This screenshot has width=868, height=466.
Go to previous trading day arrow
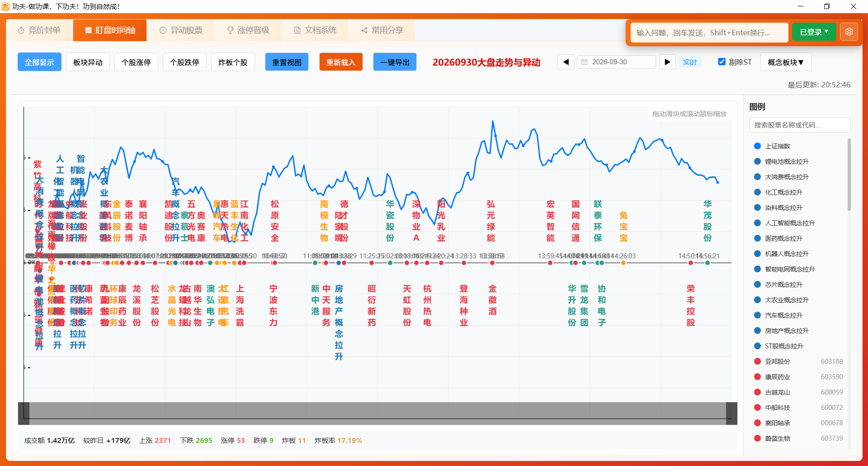pyautogui.click(x=566, y=62)
